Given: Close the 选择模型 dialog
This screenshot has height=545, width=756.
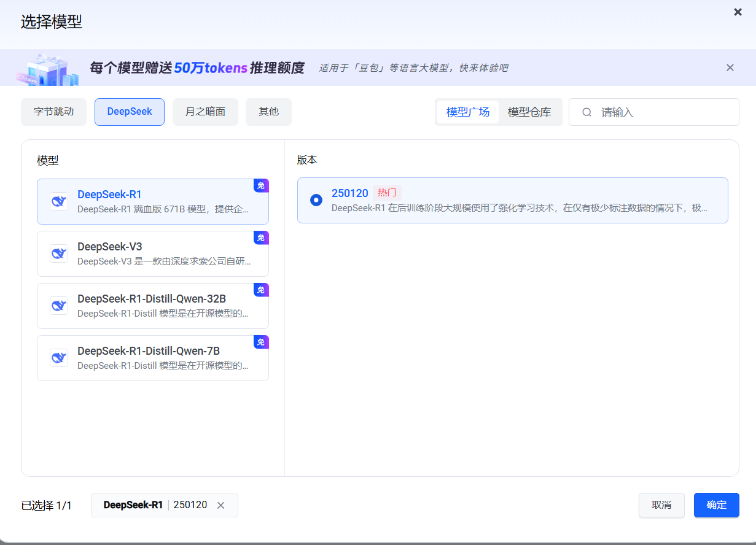Looking at the screenshot, I should tap(738, 12).
